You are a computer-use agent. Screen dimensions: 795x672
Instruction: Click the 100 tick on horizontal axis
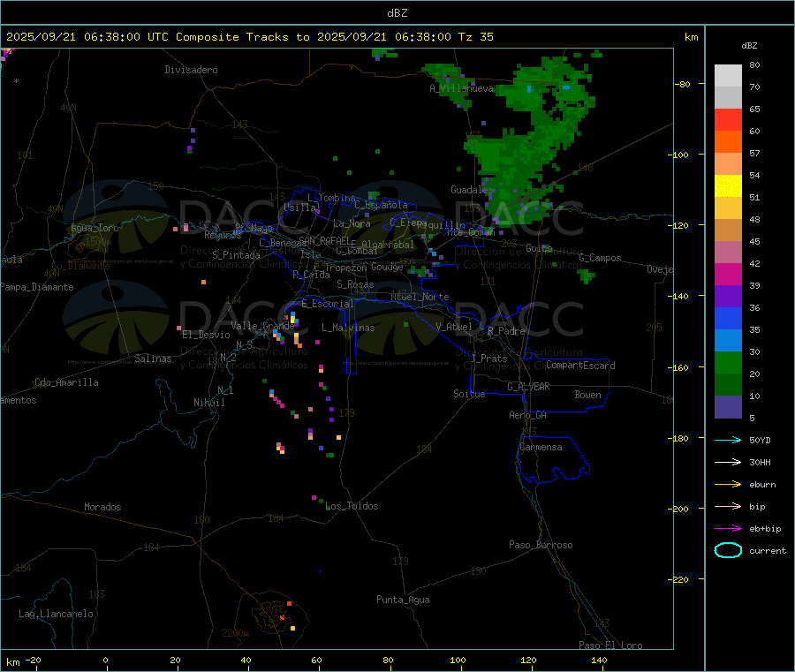pyautogui.click(x=458, y=660)
